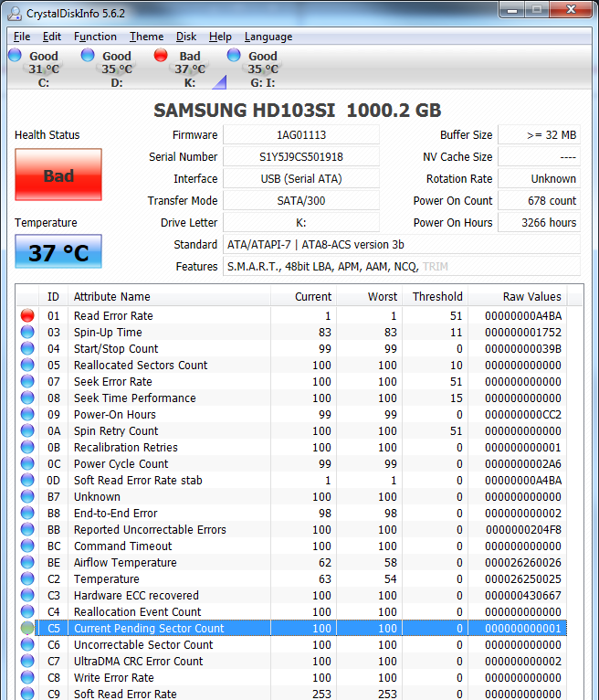Click the status icon for End-to-End Error

pos(27,513)
